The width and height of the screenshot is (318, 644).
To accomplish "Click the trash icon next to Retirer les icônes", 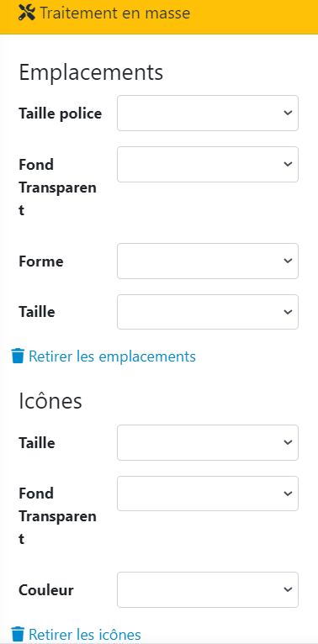I will click(x=18, y=634).
